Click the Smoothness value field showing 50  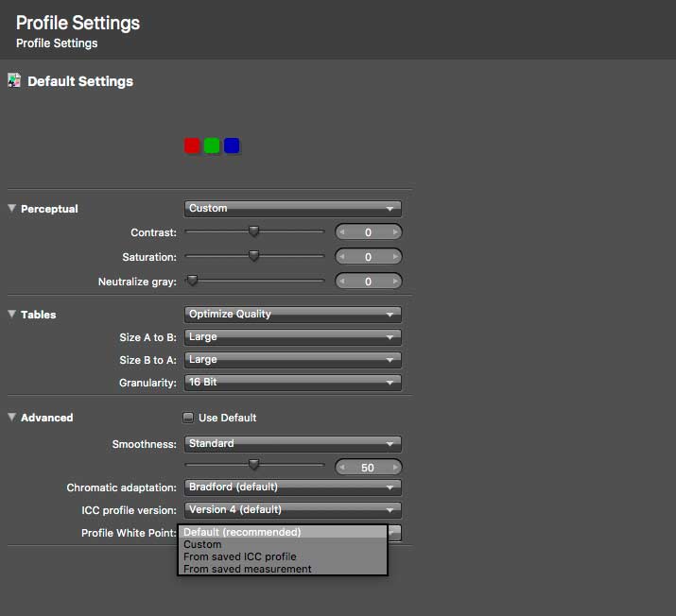point(368,468)
